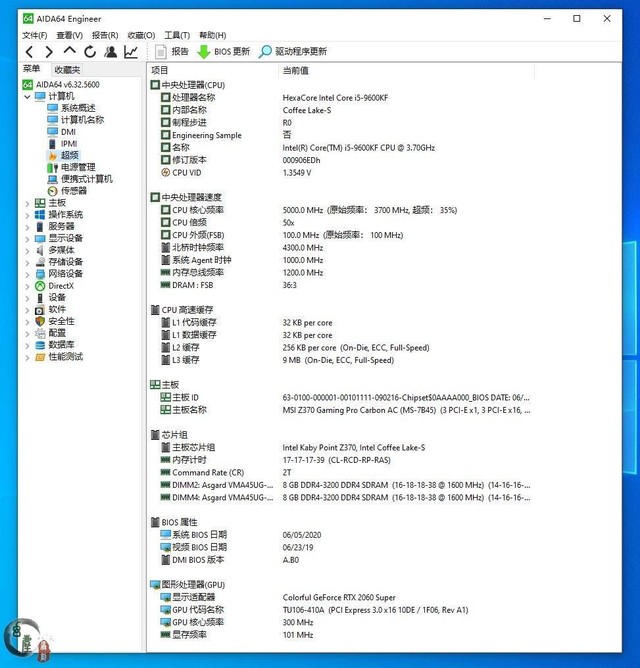Image resolution: width=640 pixels, height=668 pixels.
Task: Select the 显示适配器 row
Action: [341, 597]
